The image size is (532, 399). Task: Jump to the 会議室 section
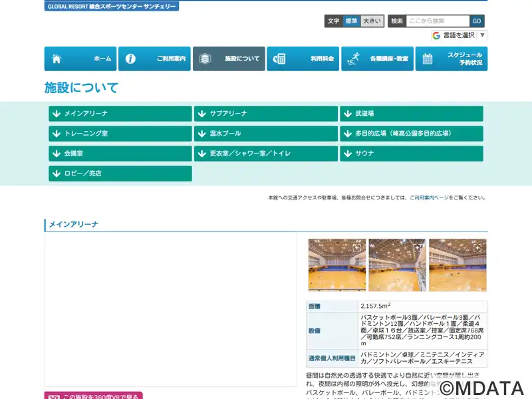(120, 154)
